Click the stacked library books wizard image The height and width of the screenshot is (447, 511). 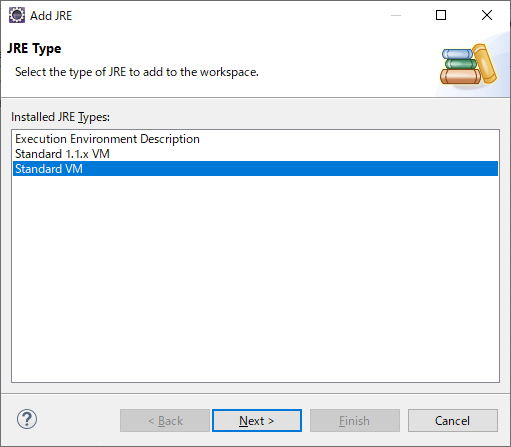[469, 64]
